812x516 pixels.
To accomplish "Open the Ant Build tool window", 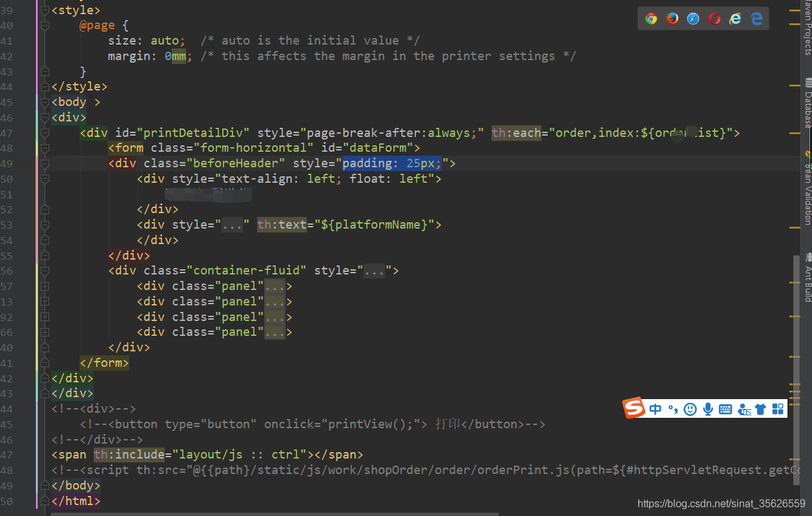I will point(807,277).
